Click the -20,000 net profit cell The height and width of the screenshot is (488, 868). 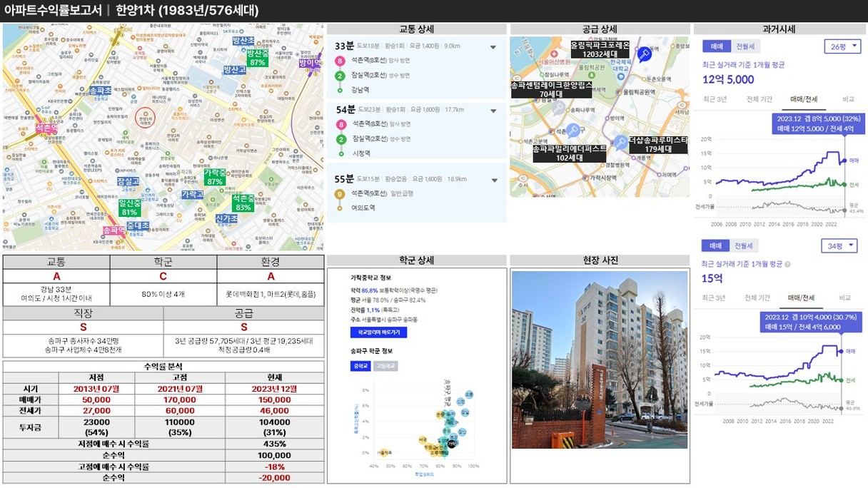coord(274,477)
